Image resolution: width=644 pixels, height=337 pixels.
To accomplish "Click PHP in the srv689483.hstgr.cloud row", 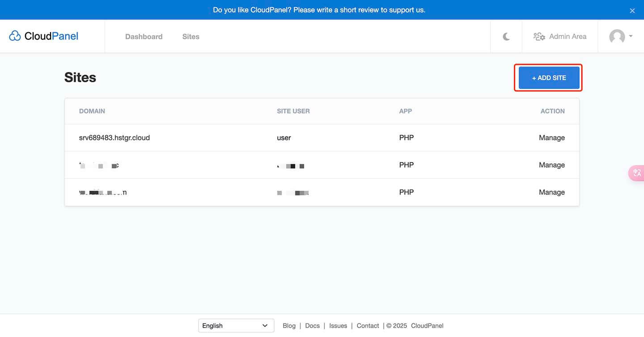I will tap(407, 138).
